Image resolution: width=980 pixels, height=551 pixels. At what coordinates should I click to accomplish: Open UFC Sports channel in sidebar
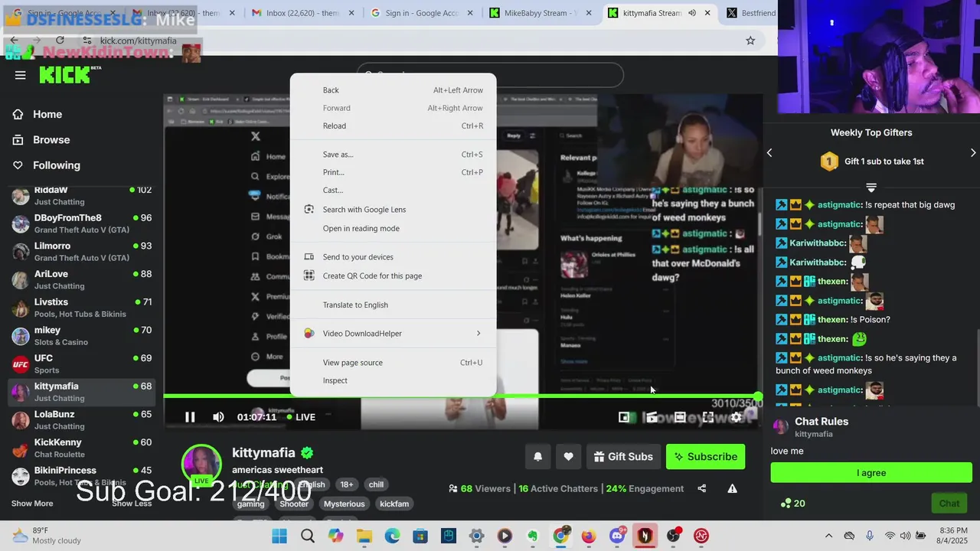(81, 364)
